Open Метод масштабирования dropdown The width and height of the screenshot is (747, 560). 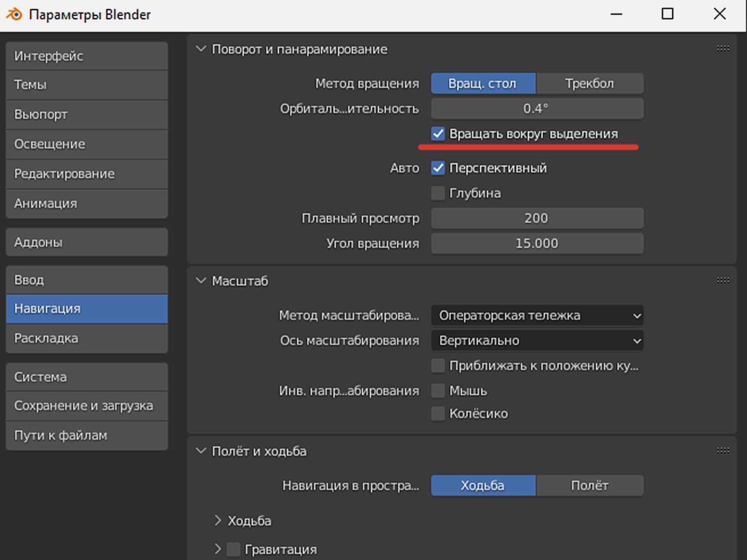click(x=537, y=316)
